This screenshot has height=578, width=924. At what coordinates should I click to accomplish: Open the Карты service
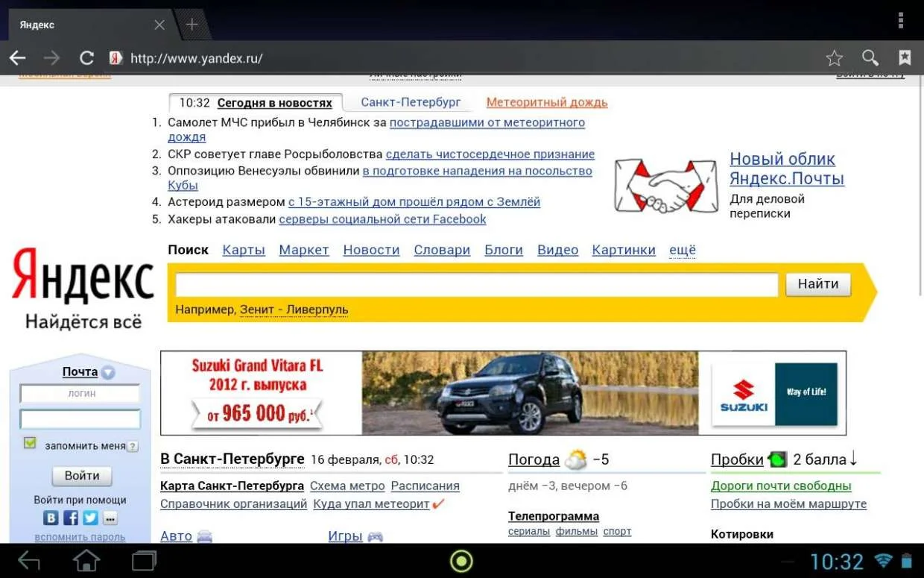244,250
